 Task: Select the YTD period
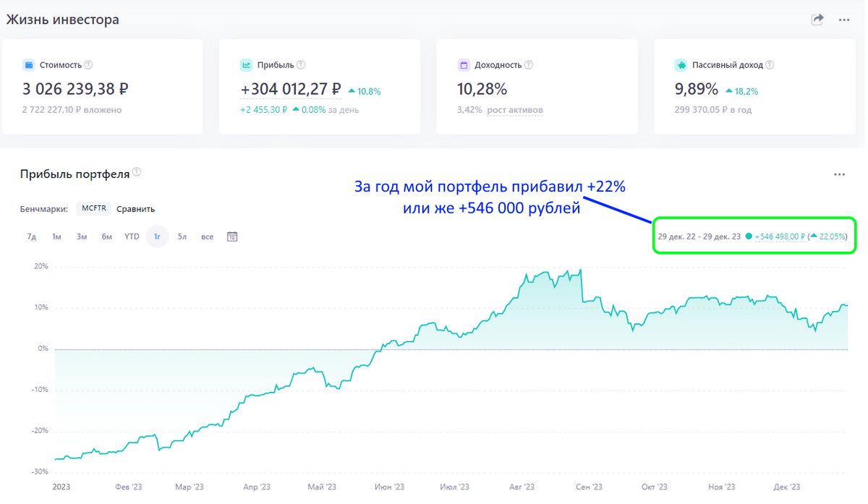132,236
